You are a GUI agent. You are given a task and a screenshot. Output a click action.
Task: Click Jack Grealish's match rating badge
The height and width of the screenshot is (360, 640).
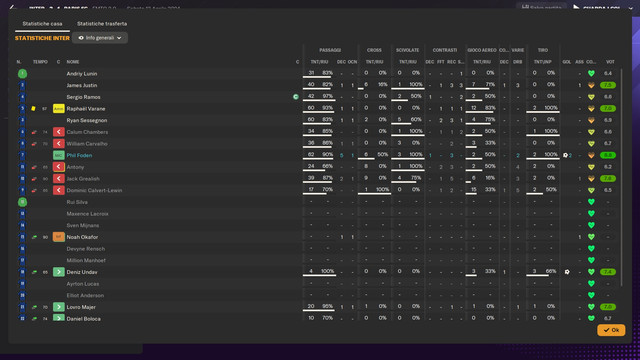(x=608, y=179)
